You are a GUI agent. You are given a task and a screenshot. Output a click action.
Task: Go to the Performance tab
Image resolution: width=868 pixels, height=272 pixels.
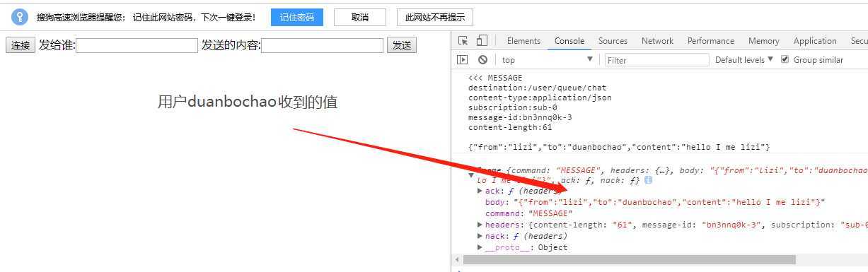point(711,41)
